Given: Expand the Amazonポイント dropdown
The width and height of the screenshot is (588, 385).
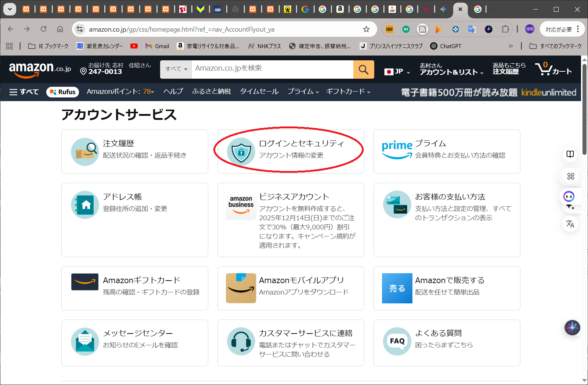Looking at the screenshot, I should 120,92.
